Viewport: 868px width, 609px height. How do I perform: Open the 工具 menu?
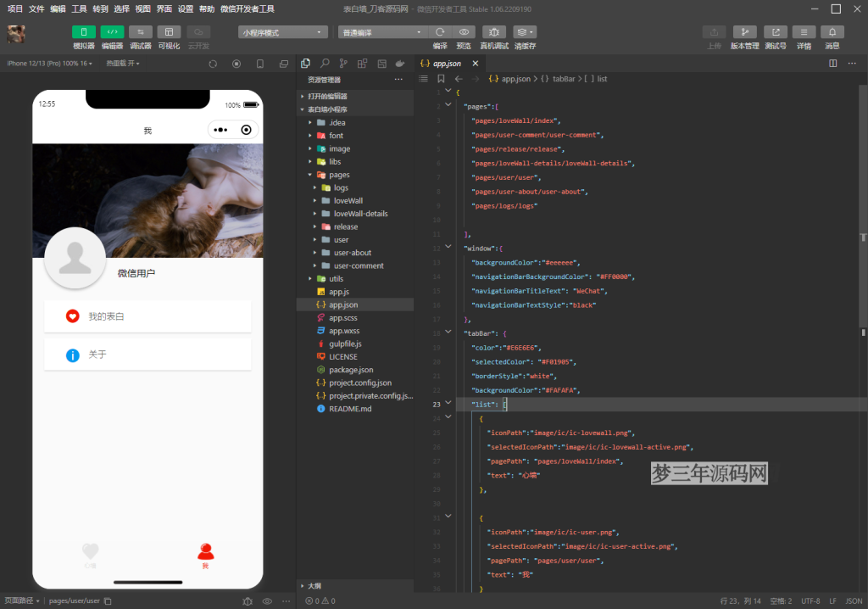point(79,8)
